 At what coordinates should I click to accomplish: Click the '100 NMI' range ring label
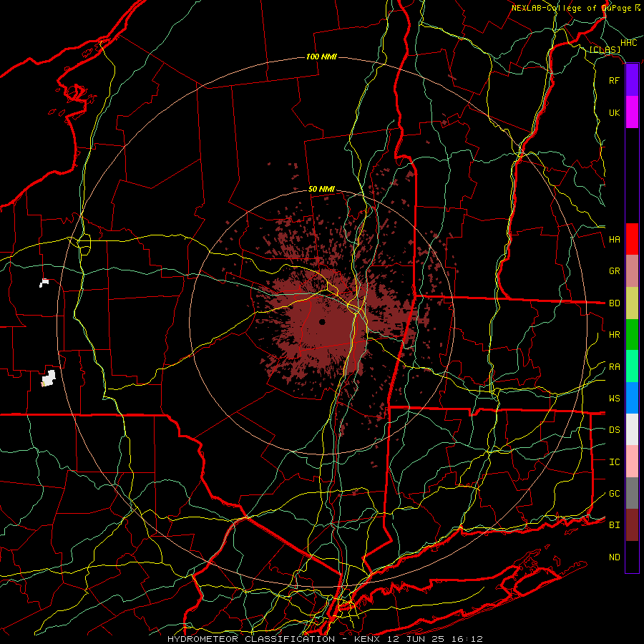pos(321,57)
